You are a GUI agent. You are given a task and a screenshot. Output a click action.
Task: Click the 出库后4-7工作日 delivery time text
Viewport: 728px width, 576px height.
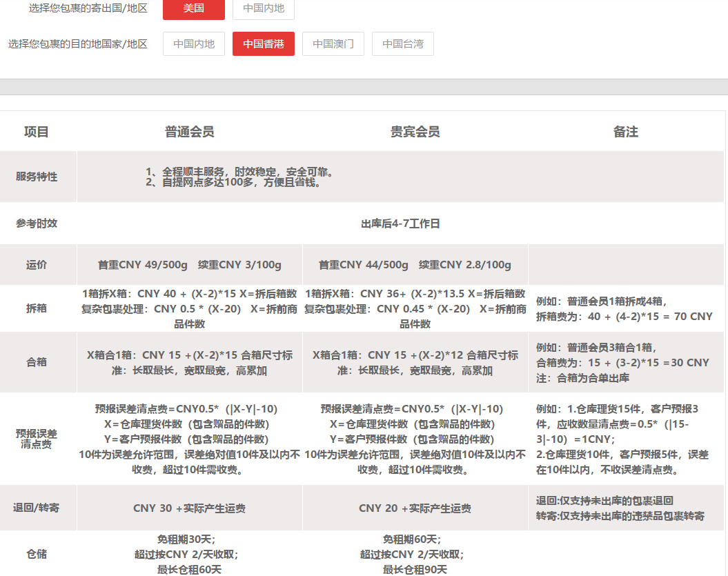click(x=400, y=224)
